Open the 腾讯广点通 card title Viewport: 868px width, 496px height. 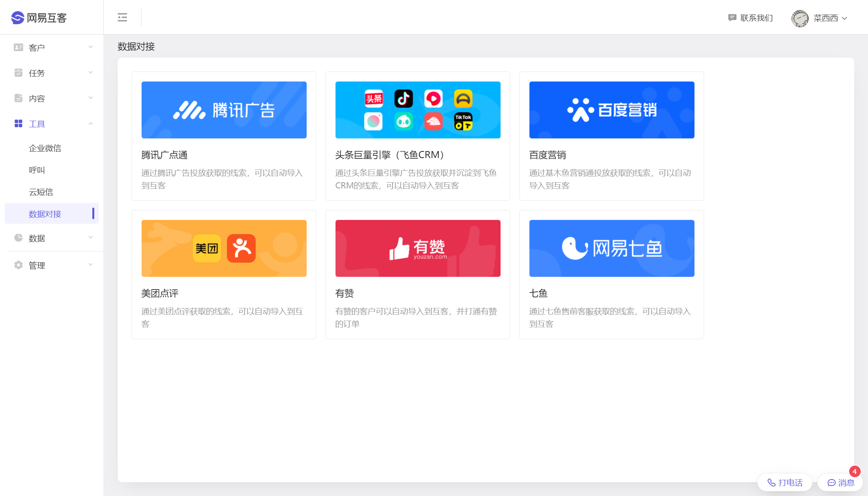164,155
